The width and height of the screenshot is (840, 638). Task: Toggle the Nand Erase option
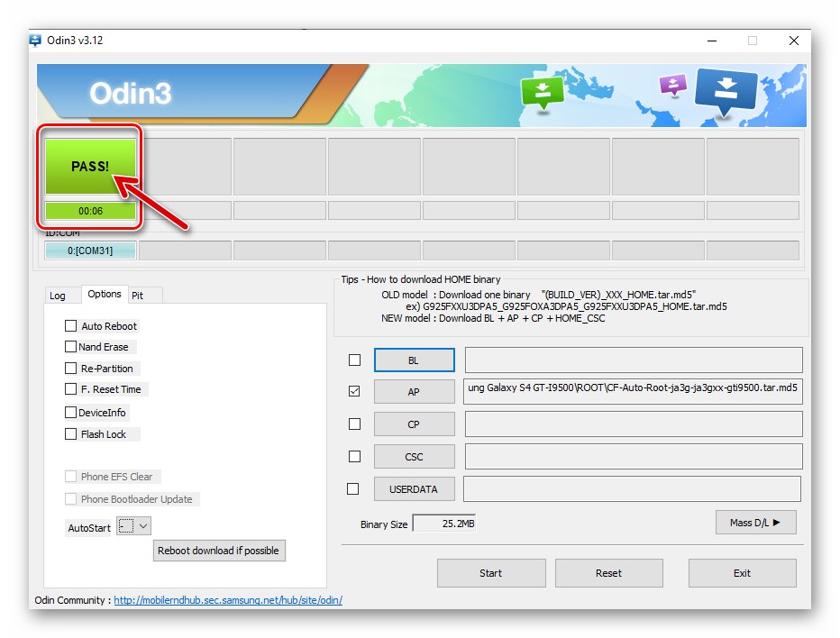pyautogui.click(x=70, y=347)
